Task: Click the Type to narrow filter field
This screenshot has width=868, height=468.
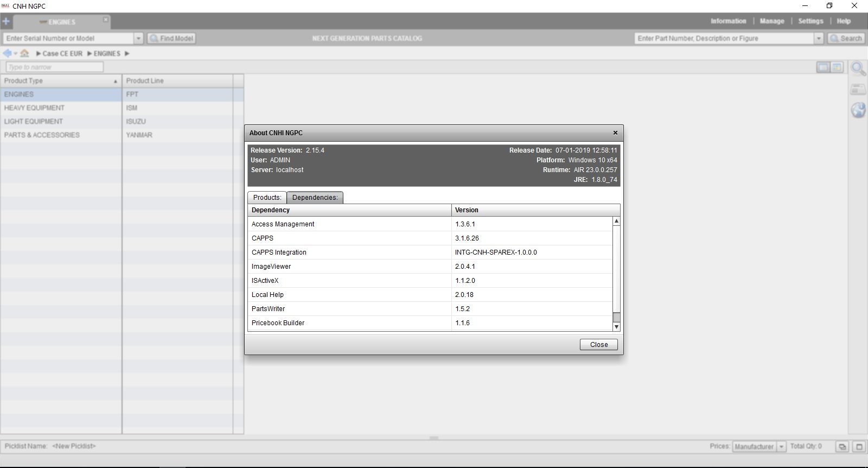Action: (x=54, y=67)
